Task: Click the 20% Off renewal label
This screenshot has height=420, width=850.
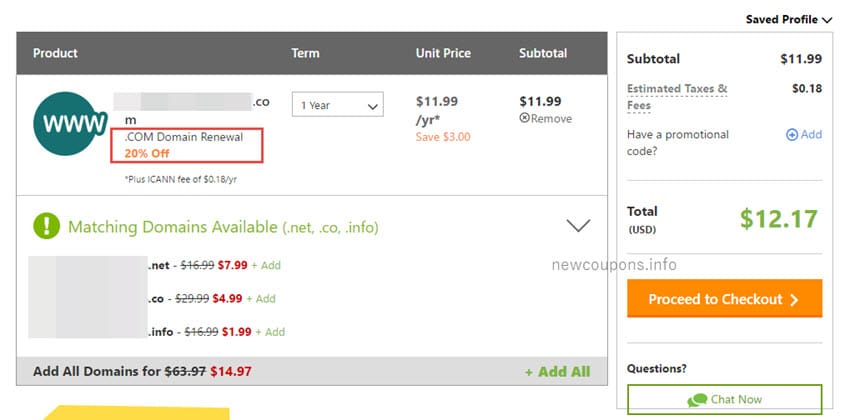Action: (x=147, y=153)
